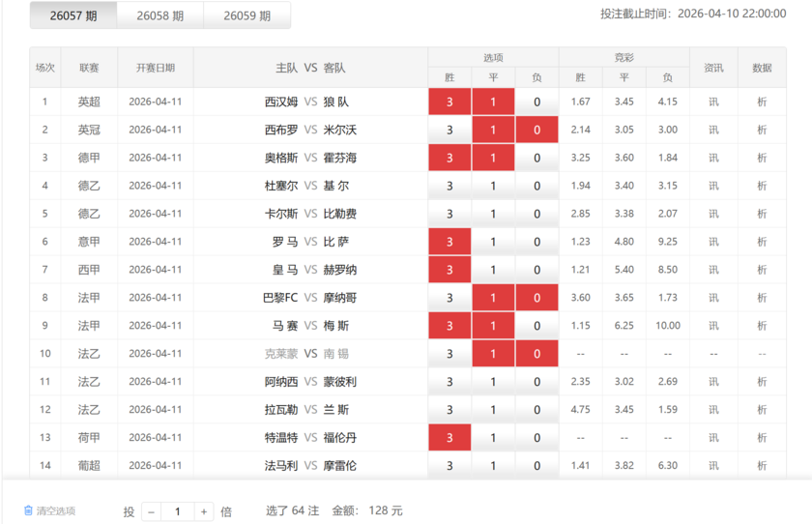Open 讯 news for 特温特 VS 福伦丹

[x=713, y=437]
